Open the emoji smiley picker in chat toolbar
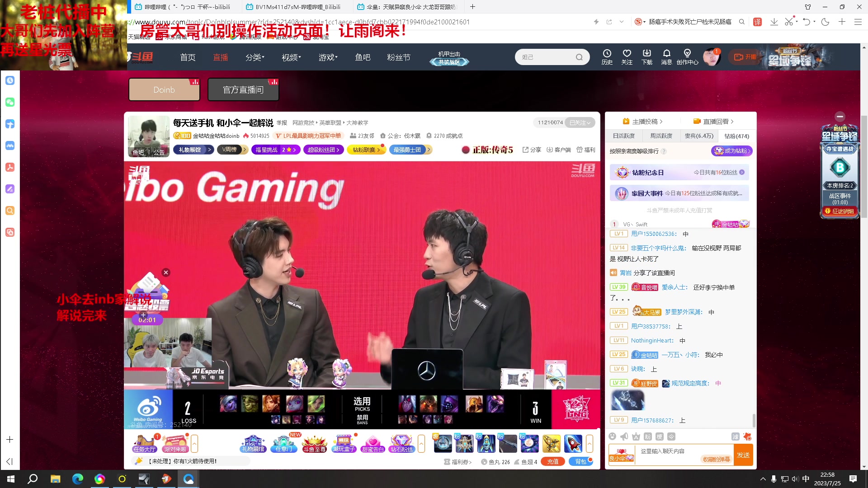The width and height of the screenshot is (868, 488). [x=612, y=436]
